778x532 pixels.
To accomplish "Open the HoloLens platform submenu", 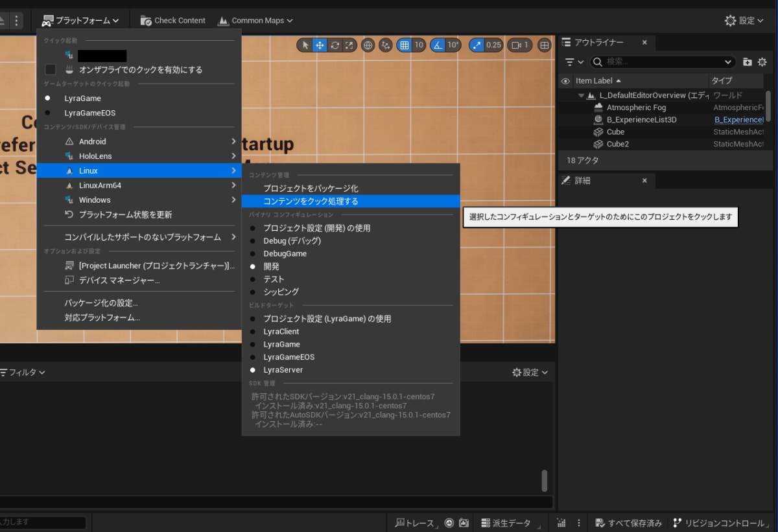I will [139, 156].
